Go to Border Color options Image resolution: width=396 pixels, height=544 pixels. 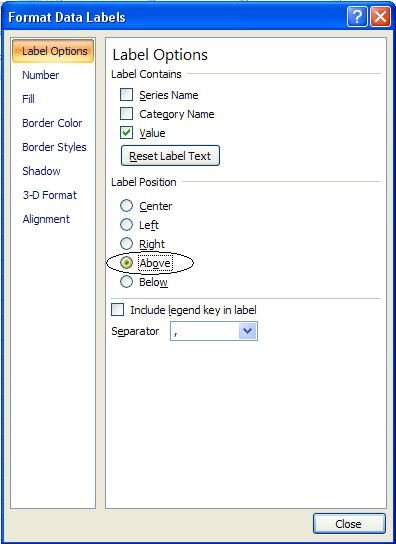(x=52, y=123)
